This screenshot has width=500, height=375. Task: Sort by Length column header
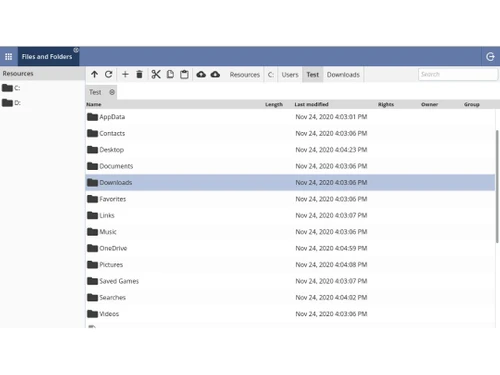[x=274, y=104]
